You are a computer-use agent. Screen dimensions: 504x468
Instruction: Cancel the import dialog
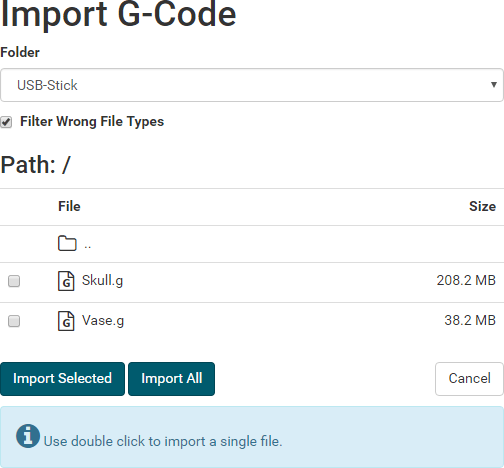click(x=469, y=379)
